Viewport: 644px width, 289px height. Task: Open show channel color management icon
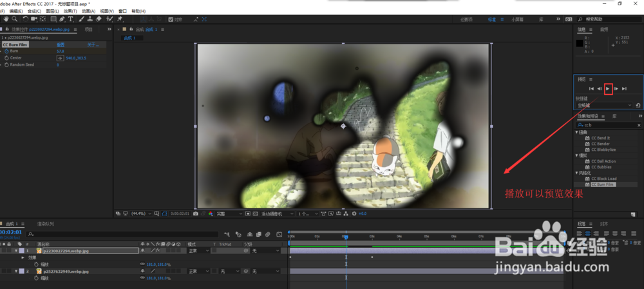[x=211, y=214]
